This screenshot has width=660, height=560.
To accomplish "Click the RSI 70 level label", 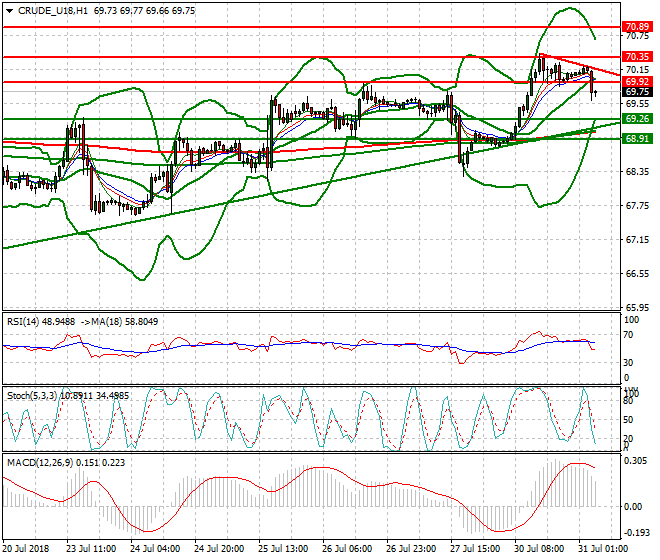I will pyautogui.click(x=628, y=335).
